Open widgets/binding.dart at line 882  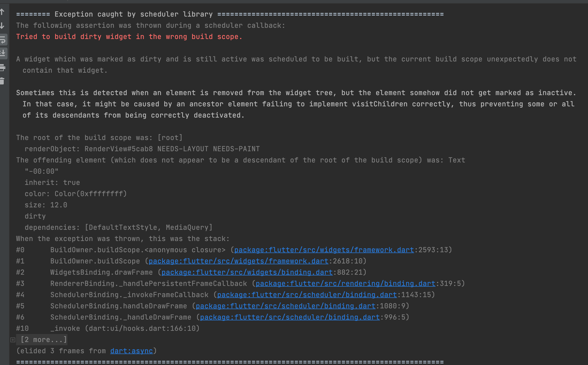tap(247, 272)
